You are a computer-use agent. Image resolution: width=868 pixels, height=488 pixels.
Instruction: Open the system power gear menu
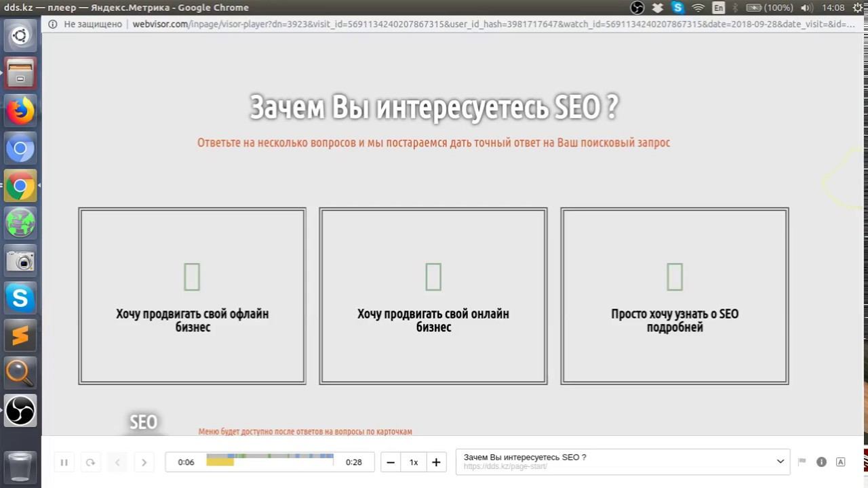click(859, 7)
